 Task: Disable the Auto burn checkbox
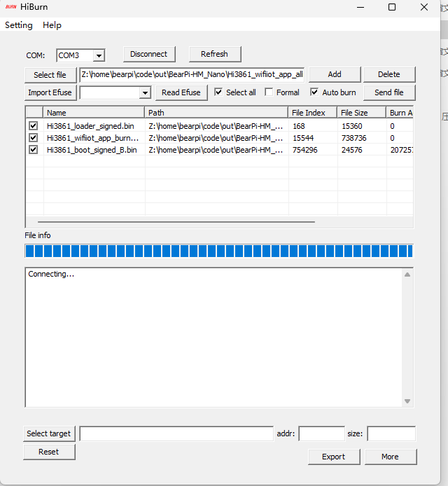tap(314, 92)
